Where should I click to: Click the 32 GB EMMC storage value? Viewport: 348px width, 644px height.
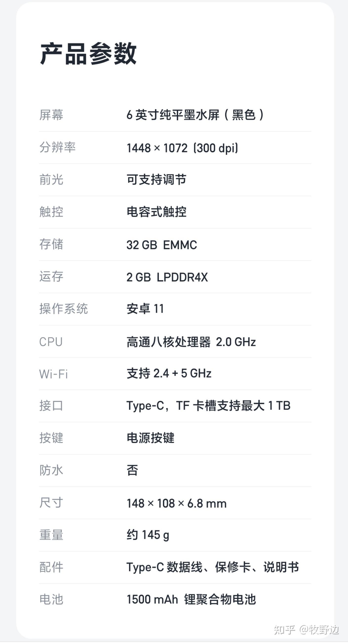tap(162, 245)
